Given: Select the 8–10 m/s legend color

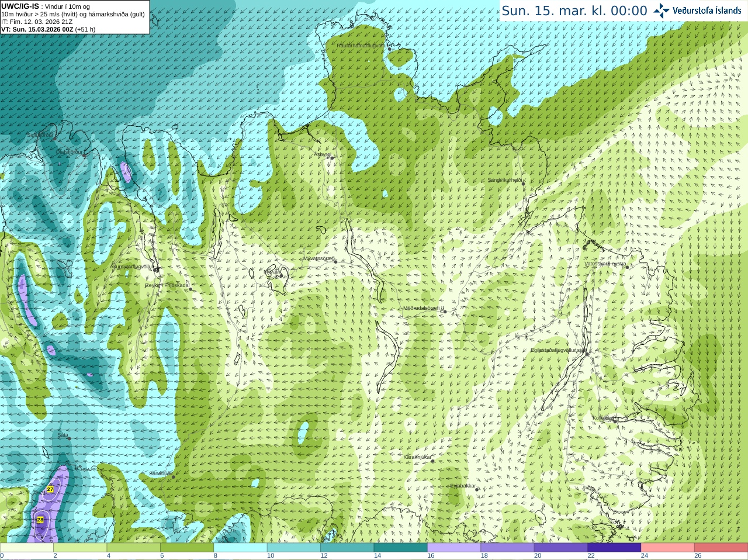Looking at the screenshot, I should tap(241, 548).
